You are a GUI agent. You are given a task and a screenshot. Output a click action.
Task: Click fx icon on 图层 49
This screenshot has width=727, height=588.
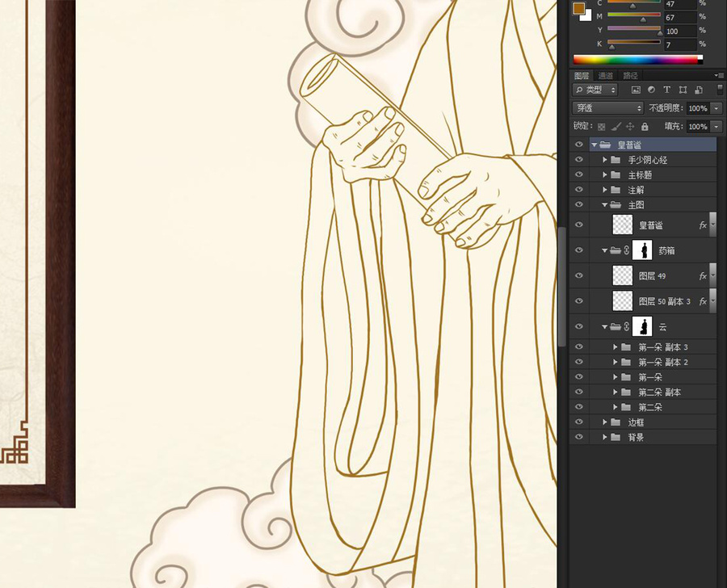click(x=703, y=276)
